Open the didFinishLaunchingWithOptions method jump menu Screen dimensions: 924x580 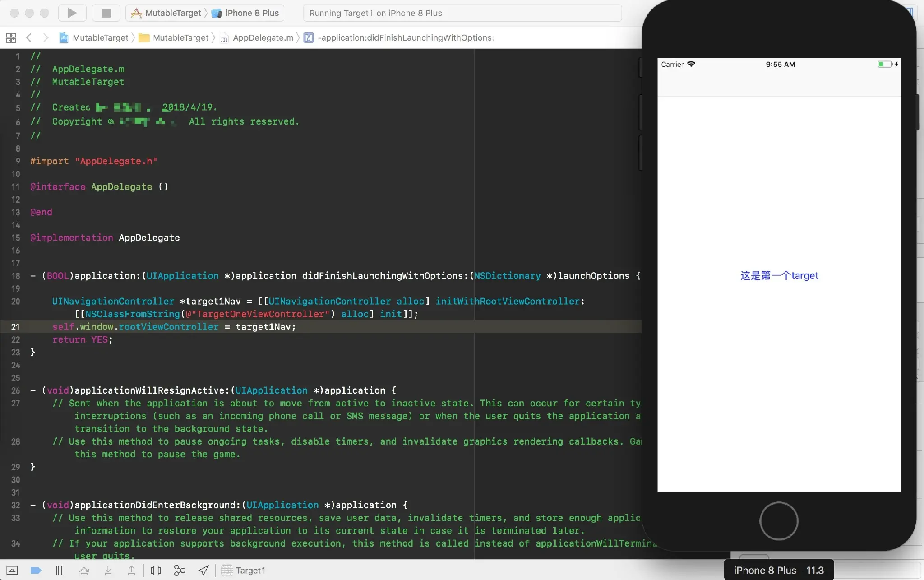tap(399, 37)
